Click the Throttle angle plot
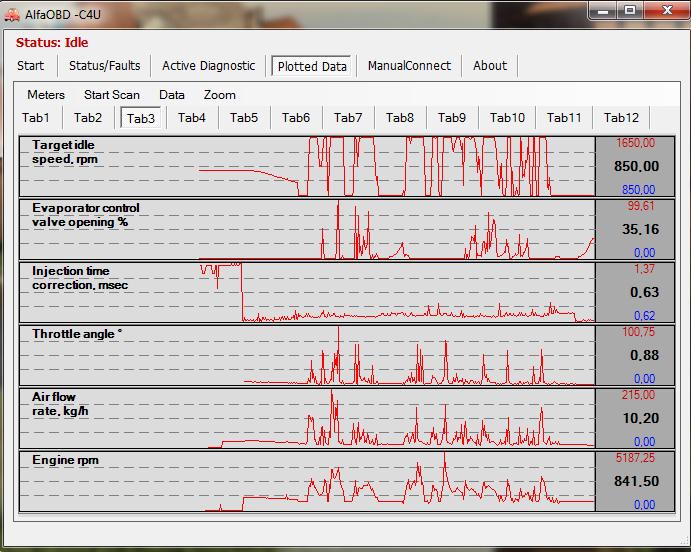Image resolution: width=691 pixels, height=552 pixels. (308, 356)
